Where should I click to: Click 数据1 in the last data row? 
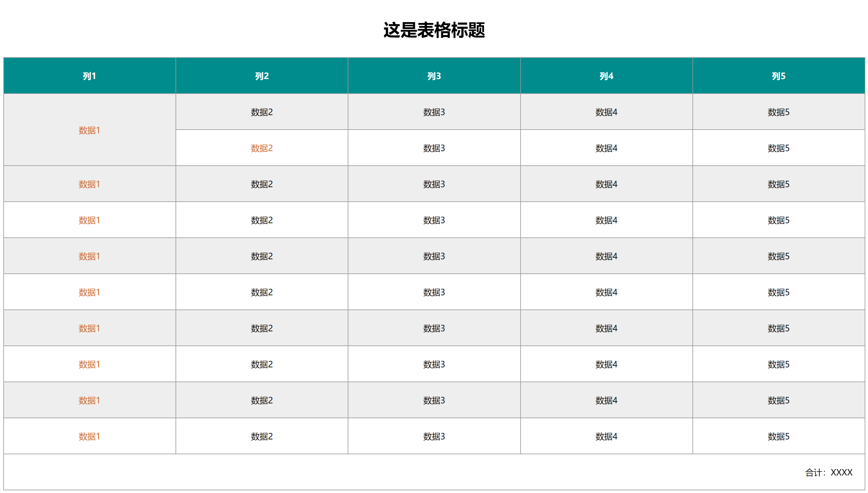click(x=90, y=436)
